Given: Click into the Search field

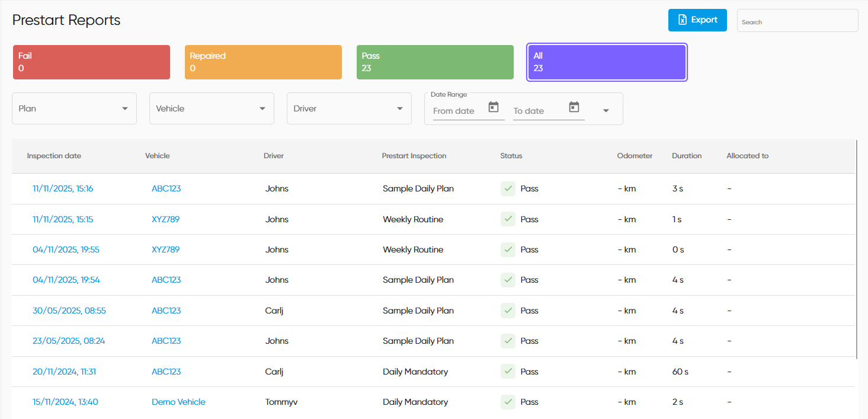Looking at the screenshot, I should tap(797, 21).
